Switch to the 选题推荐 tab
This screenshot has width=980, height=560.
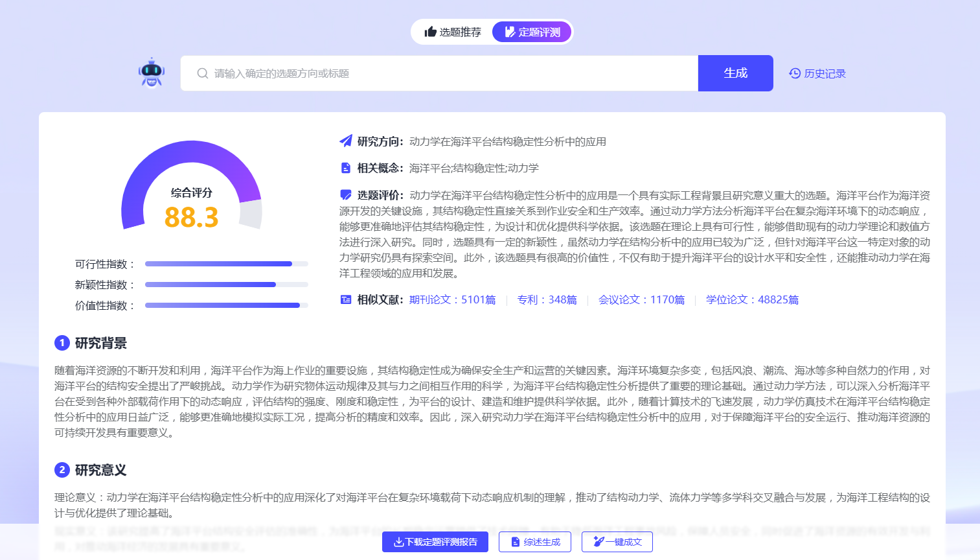(453, 32)
